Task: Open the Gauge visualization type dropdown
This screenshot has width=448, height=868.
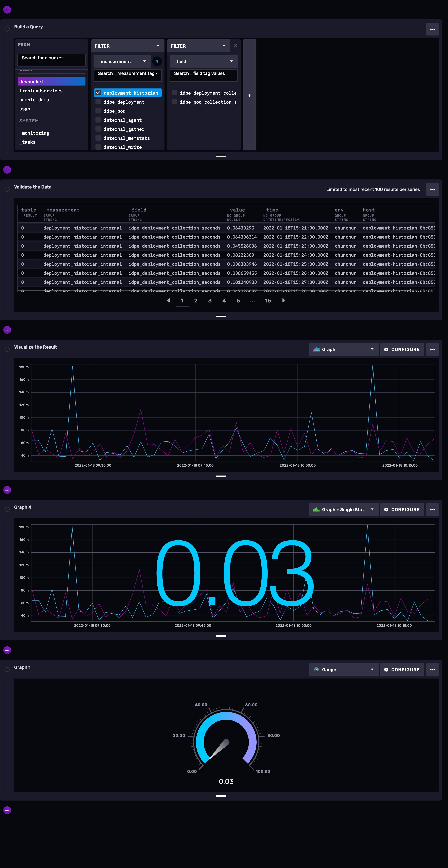Action: pyautogui.click(x=343, y=669)
